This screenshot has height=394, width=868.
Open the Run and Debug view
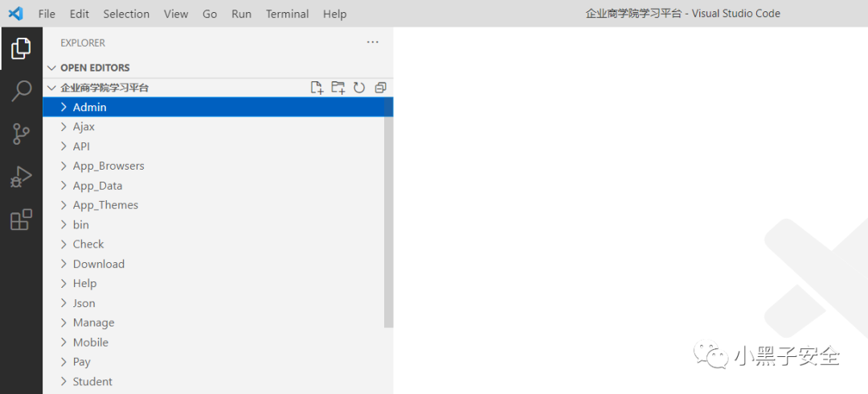point(21,178)
